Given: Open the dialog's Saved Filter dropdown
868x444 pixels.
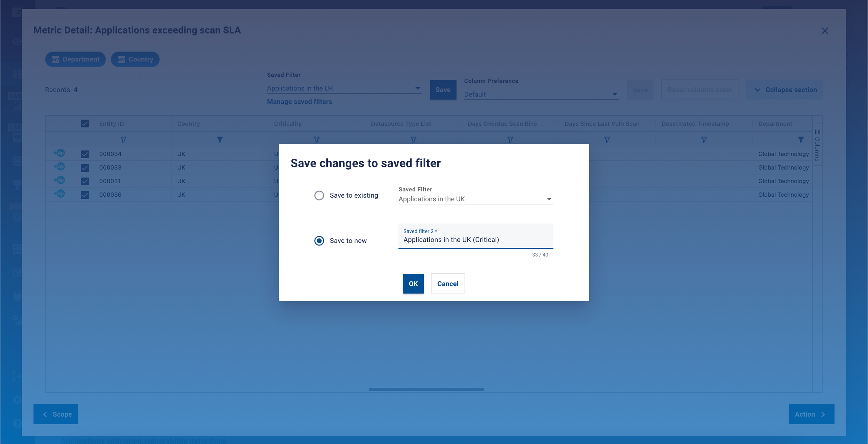Looking at the screenshot, I should 475,199.
